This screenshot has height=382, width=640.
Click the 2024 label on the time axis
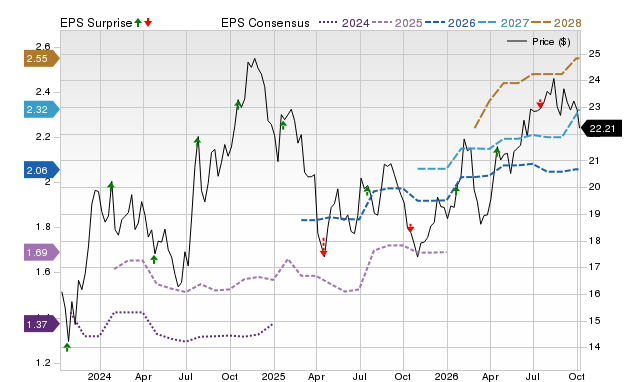click(99, 376)
